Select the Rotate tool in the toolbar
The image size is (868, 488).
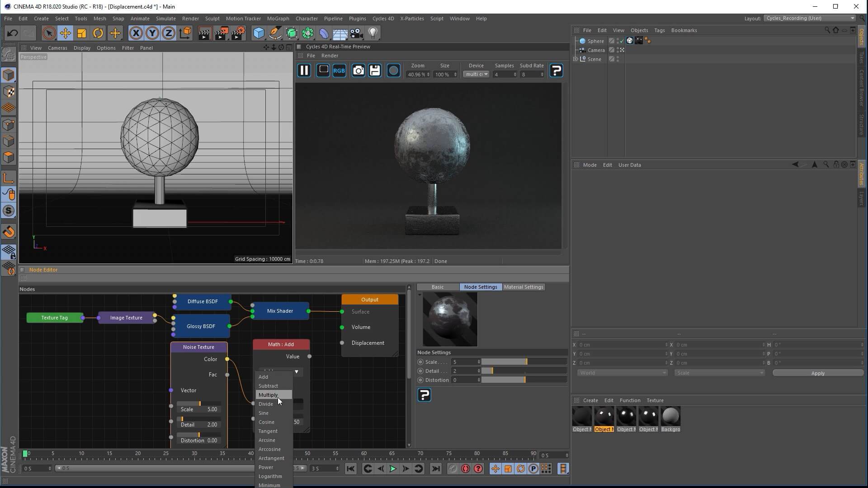click(x=98, y=33)
